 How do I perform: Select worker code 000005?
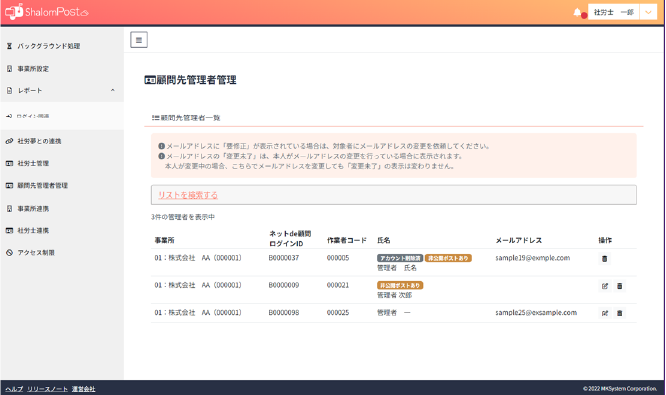coord(338,258)
